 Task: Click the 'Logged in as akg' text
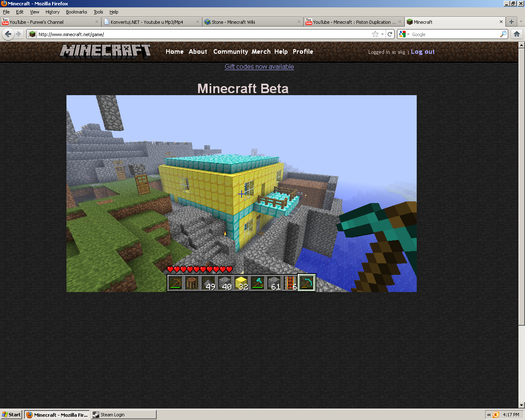[386, 52]
